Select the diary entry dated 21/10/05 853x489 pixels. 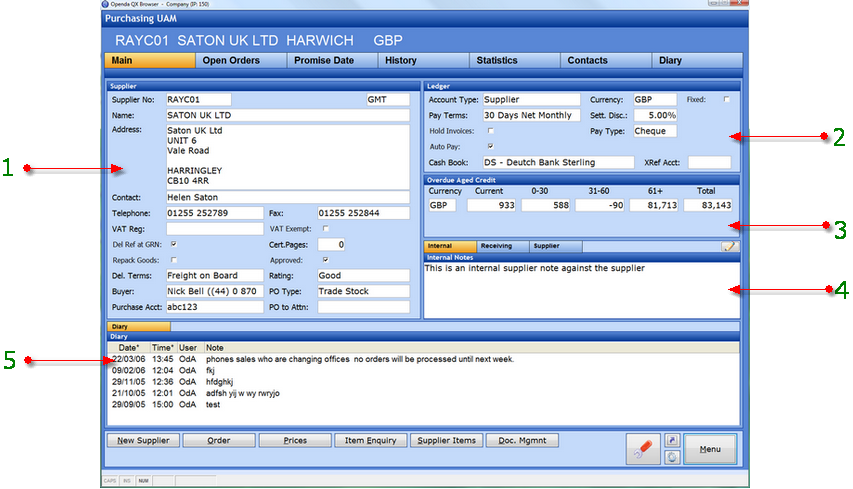[423, 393]
